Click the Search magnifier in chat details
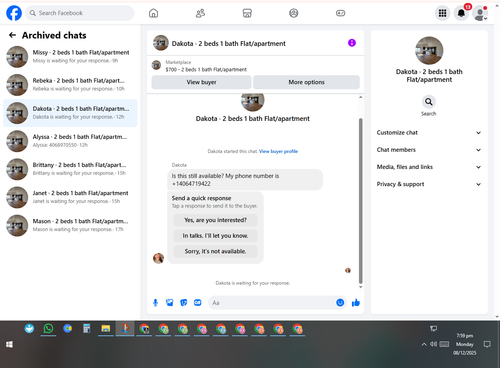This screenshot has width=500, height=368. coord(429,101)
